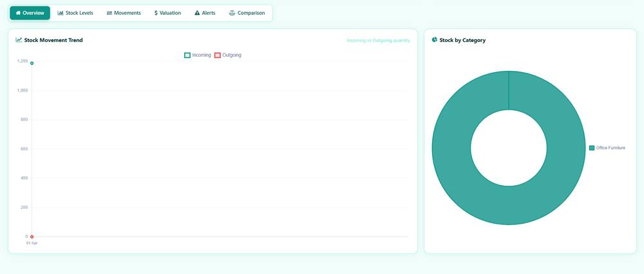644x274 pixels.
Task: Open the Stock Levels tab
Action: click(75, 13)
